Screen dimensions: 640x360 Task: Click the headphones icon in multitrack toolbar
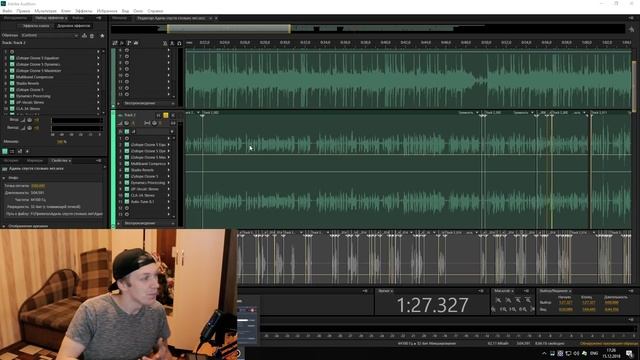tap(179, 43)
